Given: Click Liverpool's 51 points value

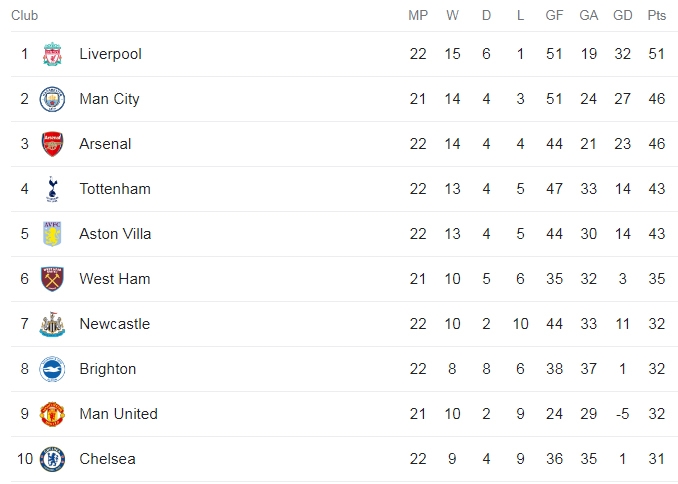Looking at the screenshot, I should [x=656, y=54].
